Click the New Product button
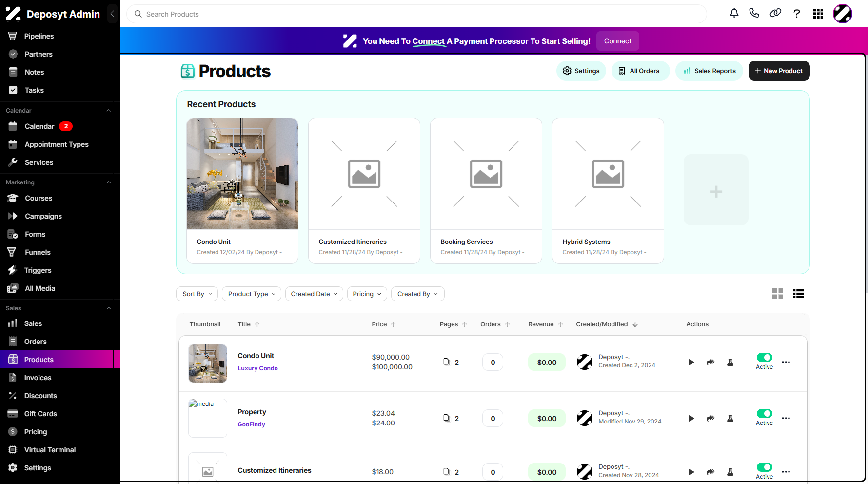The width and height of the screenshot is (868, 484). [x=779, y=71]
